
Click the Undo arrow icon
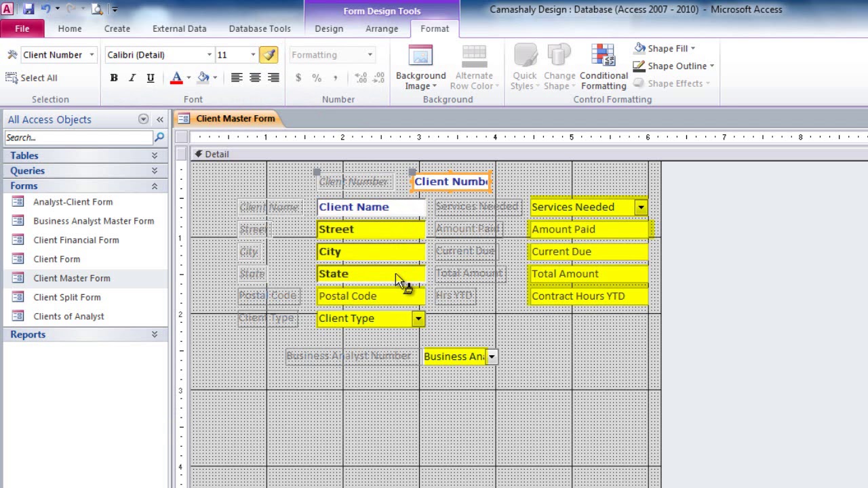(x=45, y=9)
